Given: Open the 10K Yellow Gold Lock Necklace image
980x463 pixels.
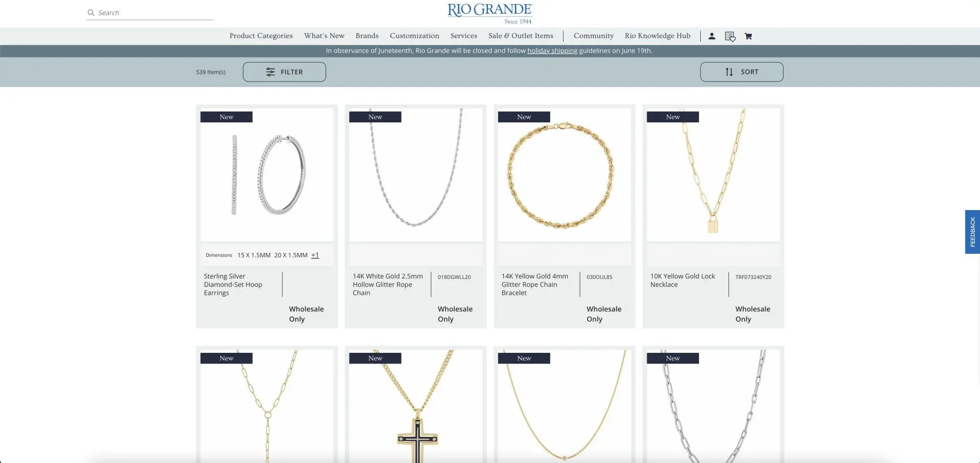Looking at the screenshot, I should [713, 175].
